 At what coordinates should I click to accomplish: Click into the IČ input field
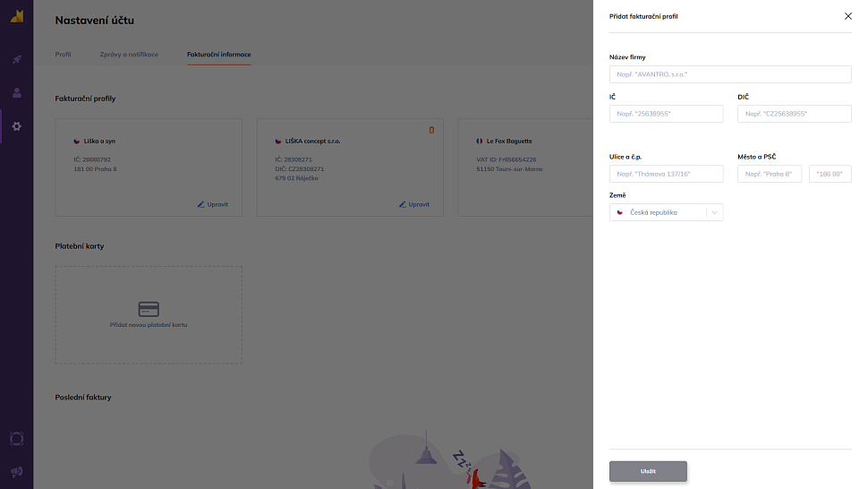pyautogui.click(x=666, y=114)
